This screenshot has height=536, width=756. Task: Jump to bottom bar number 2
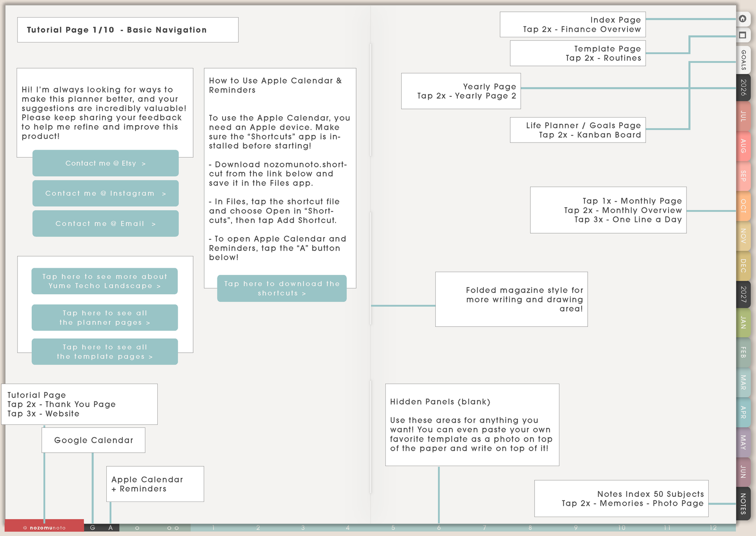(258, 528)
